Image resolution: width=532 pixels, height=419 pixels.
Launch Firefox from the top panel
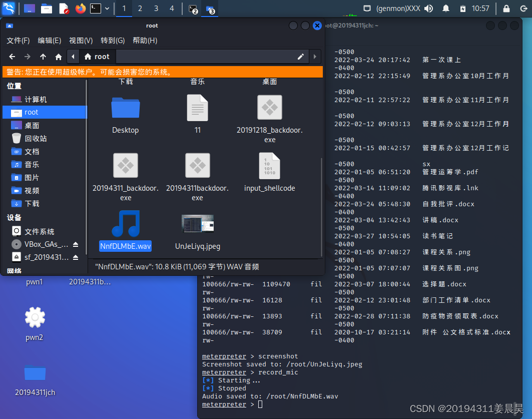pos(80,9)
